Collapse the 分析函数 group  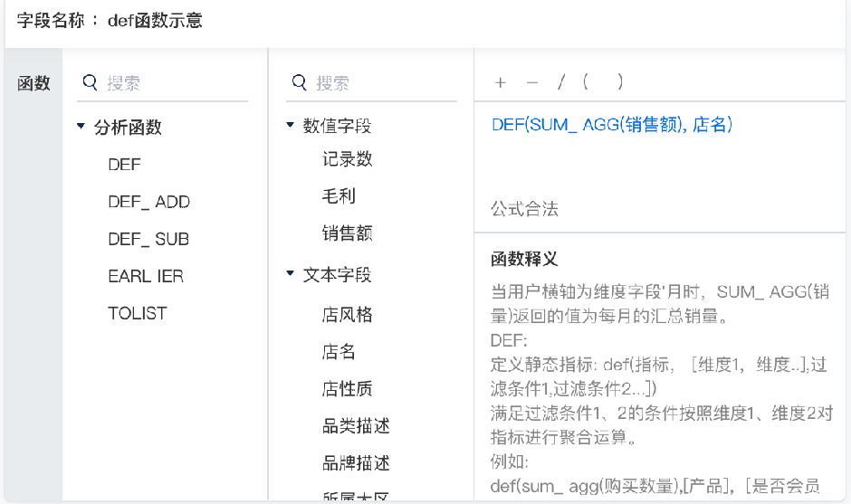[81, 126]
